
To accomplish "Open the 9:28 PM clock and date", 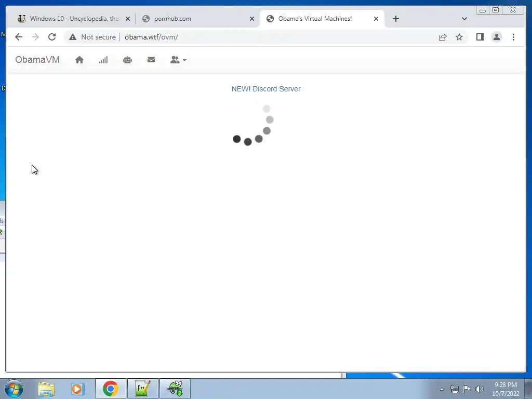I will pos(506,389).
